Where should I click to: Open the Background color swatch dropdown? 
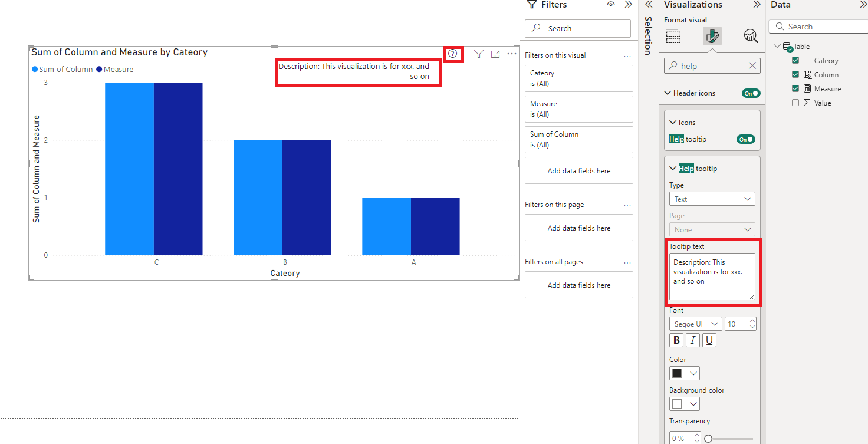[x=685, y=404]
